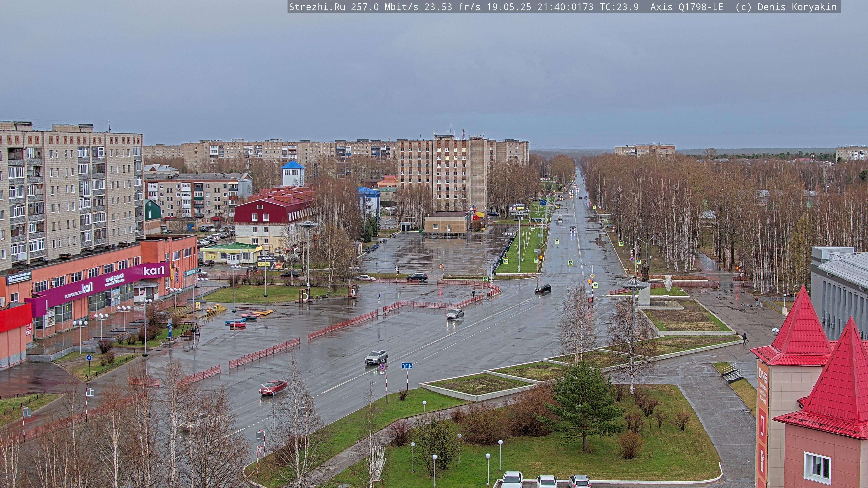Click the "21:40:0173" time stamp
The height and width of the screenshot is (488, 868).
coord(565,7)
